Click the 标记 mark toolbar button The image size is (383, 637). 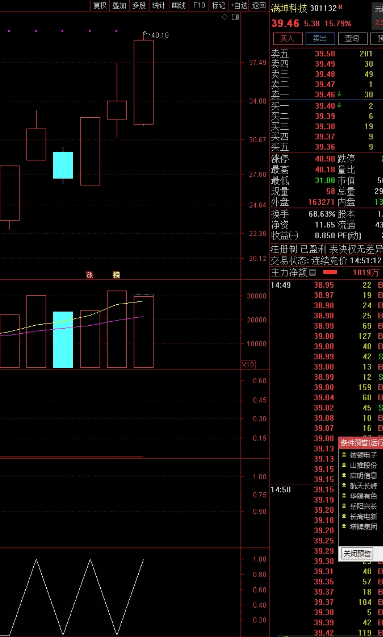(219, 5)
